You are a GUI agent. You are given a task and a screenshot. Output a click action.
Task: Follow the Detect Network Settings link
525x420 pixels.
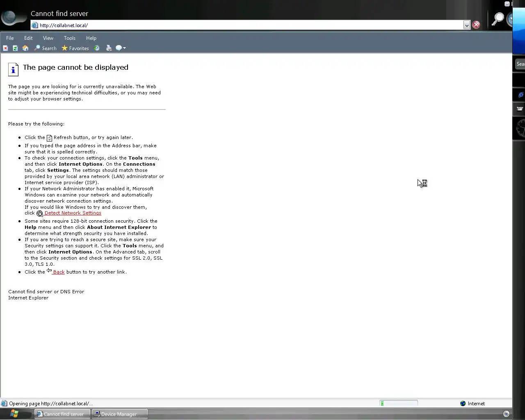click(73, 213)
